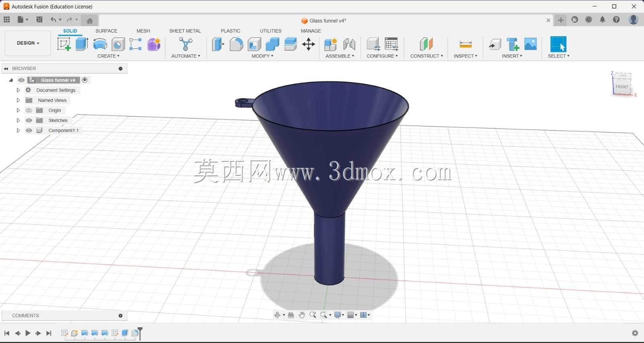The height and width of the screenshot is (343, 644).
Task: Select the Hole tool
Action: (x=118, y=44)
